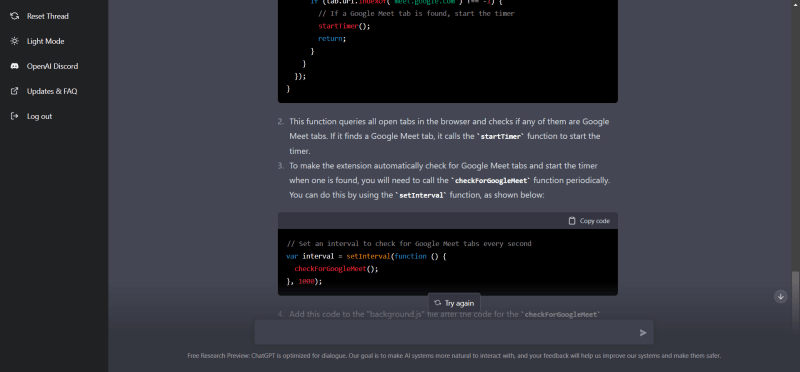This screenshot has height=372, width=800.
Task: Click the "var interval = setInterval" code line
Action: pos(366,256)
